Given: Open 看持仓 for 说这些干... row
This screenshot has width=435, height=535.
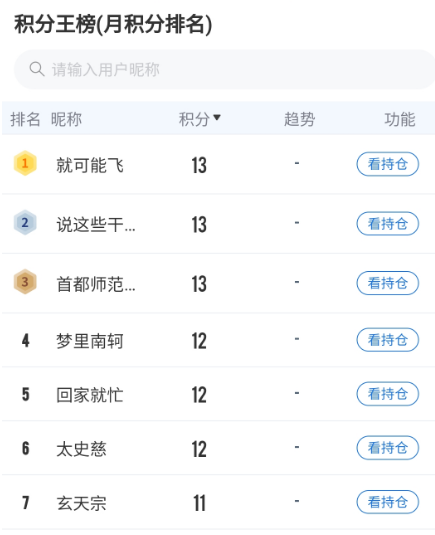Looking at the screenshot, I should click(x=388, y=224).
